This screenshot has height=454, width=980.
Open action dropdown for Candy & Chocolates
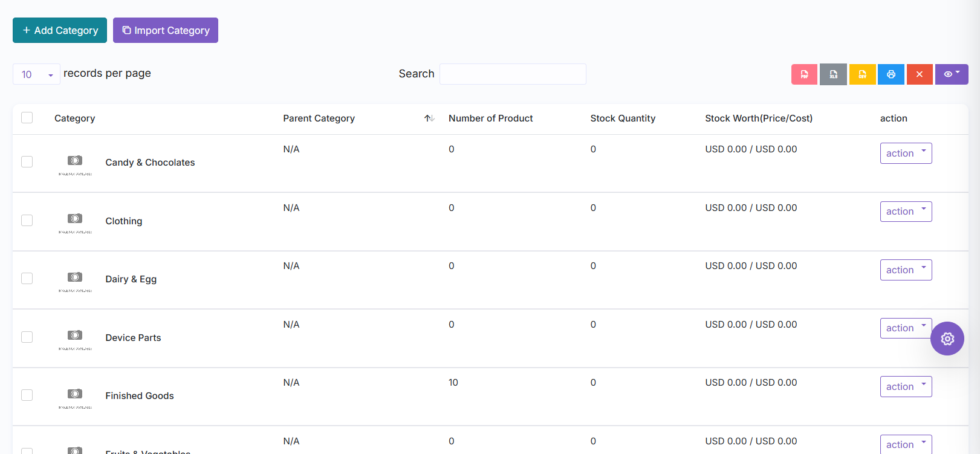point(906,154)
